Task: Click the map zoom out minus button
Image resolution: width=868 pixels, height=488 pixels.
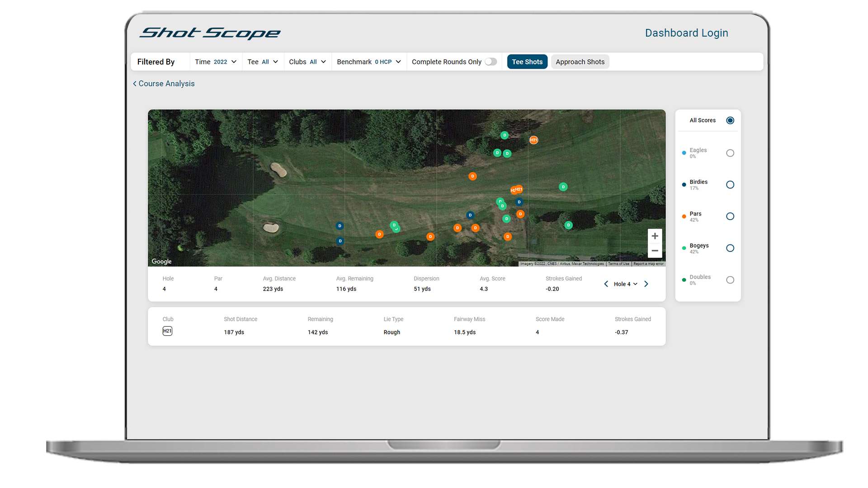Action: (x=655, y=251)
